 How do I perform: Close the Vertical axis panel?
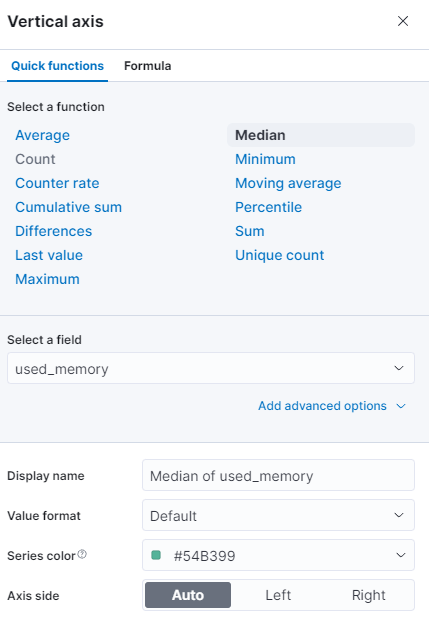(403, 21)
